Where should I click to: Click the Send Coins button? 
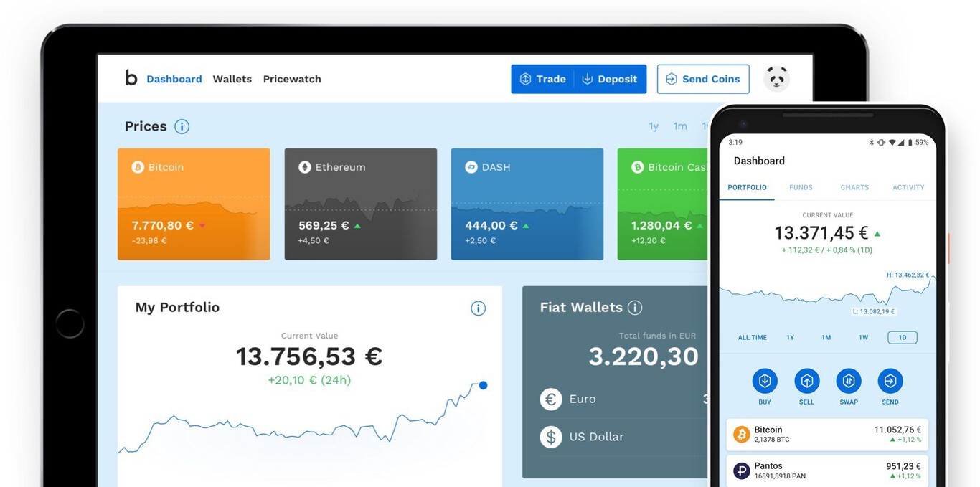[702, 79]
